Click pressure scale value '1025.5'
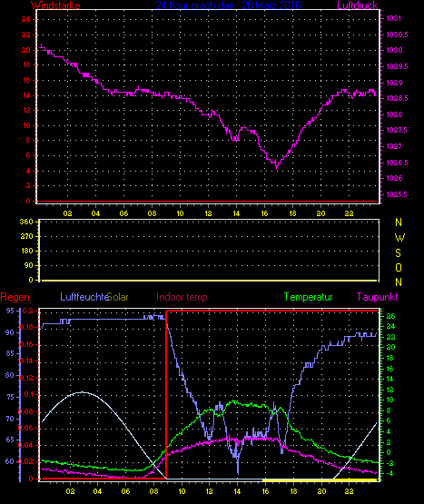Viewport: 424px width, 504px height. coord(397,194)
